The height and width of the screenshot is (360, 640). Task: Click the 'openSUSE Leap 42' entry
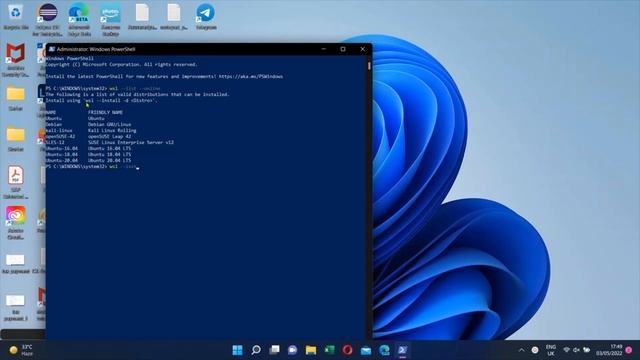point(109,136)
